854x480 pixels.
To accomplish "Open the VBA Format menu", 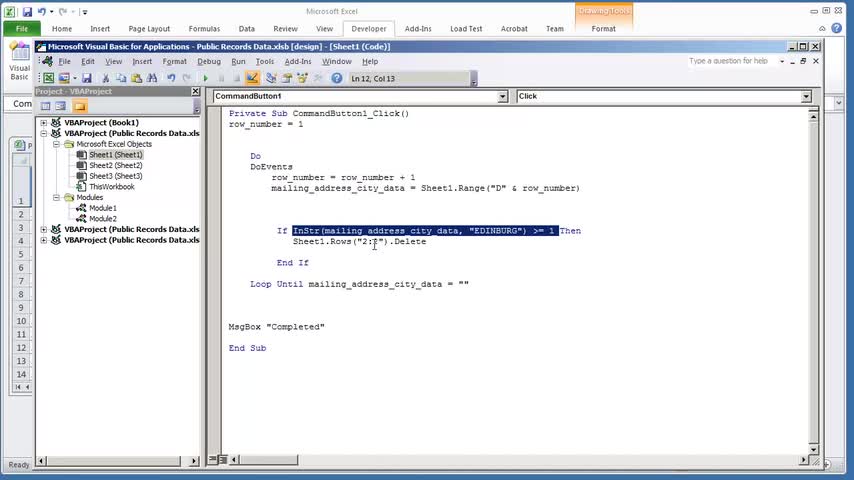I will coord(174,62).
